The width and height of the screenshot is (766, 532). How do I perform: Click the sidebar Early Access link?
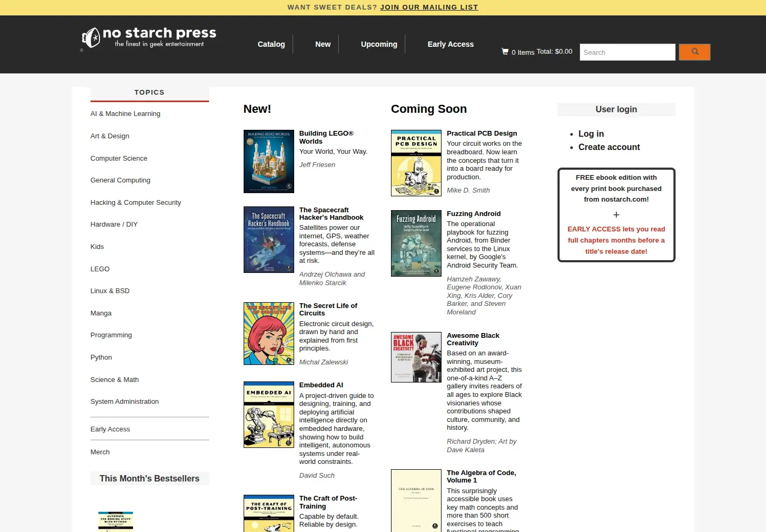(x=110, y=429)
